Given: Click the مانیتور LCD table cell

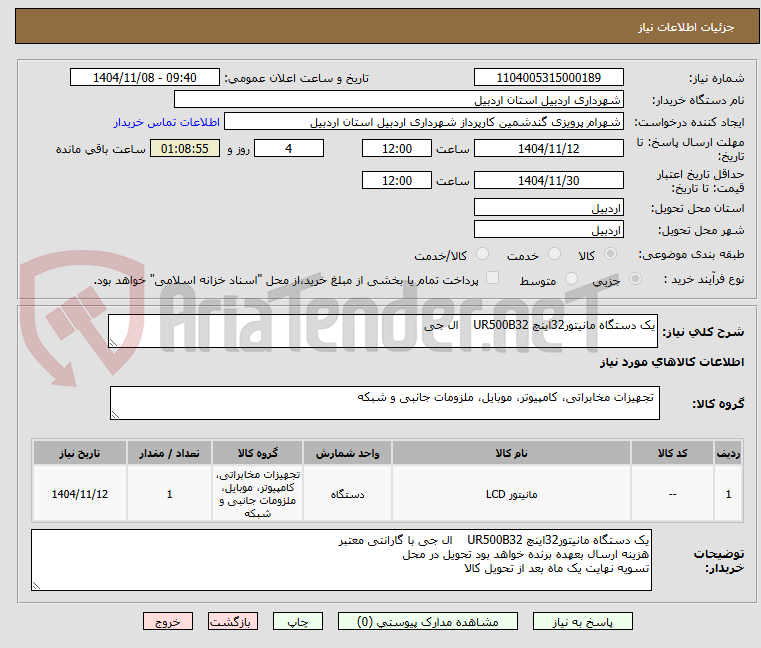Looking at the screenshot, I should pos(511,494).
